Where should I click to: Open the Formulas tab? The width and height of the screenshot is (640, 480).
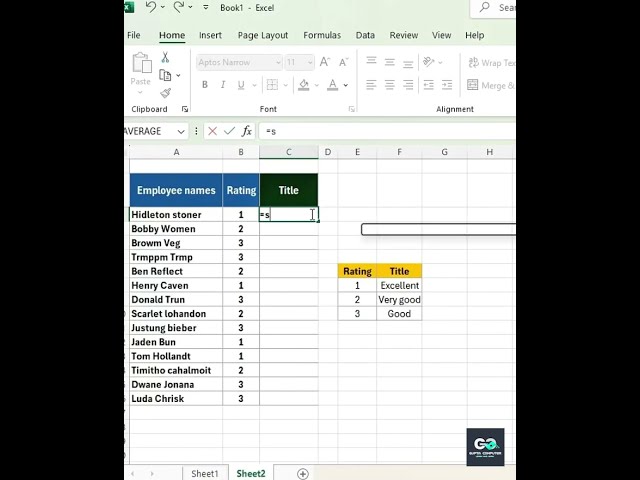322,35
